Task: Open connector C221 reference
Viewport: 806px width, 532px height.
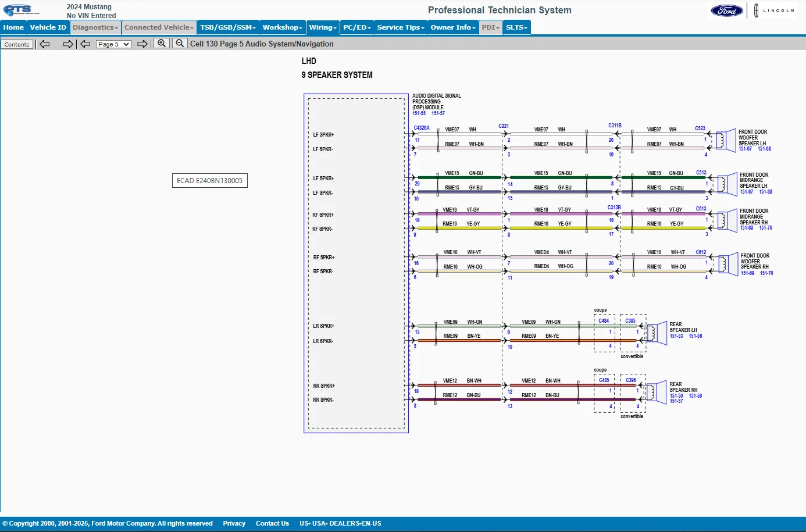Action: [x=504, y=126]
